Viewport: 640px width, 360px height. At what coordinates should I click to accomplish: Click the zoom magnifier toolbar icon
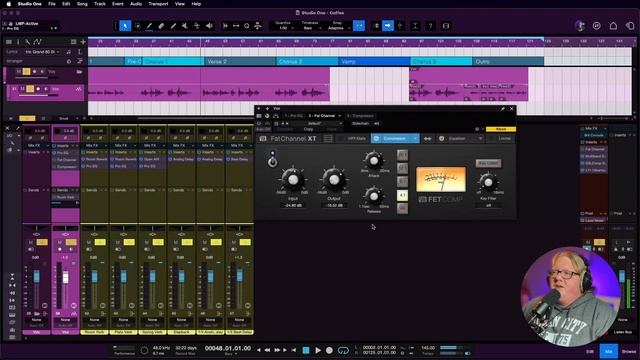[x=247, y=26]
